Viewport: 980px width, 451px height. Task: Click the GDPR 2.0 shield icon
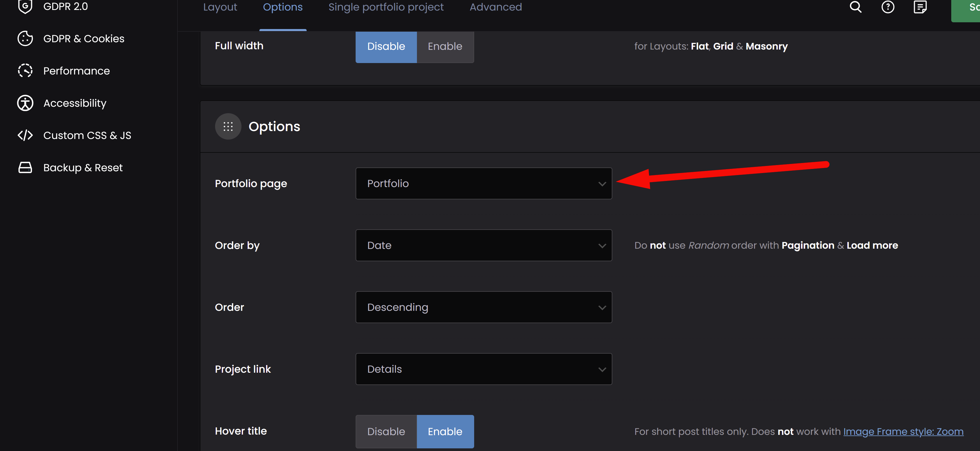25,6
